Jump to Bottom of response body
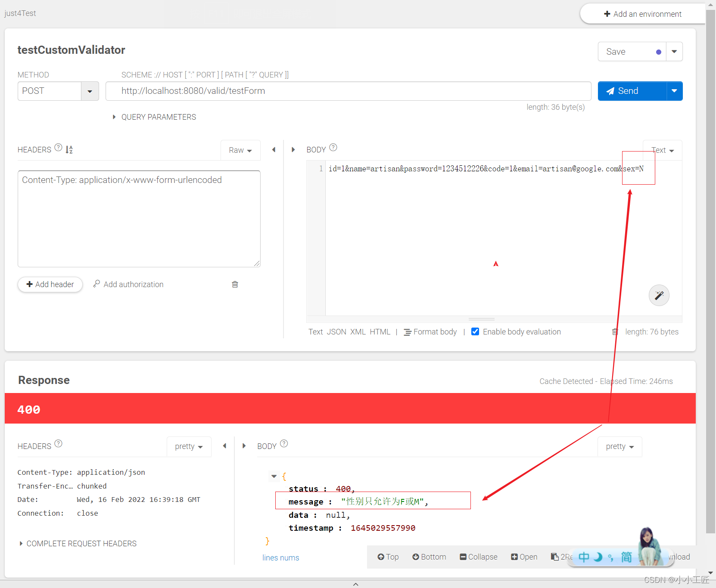This screenshot has height=588, width=716. point(429,557)
